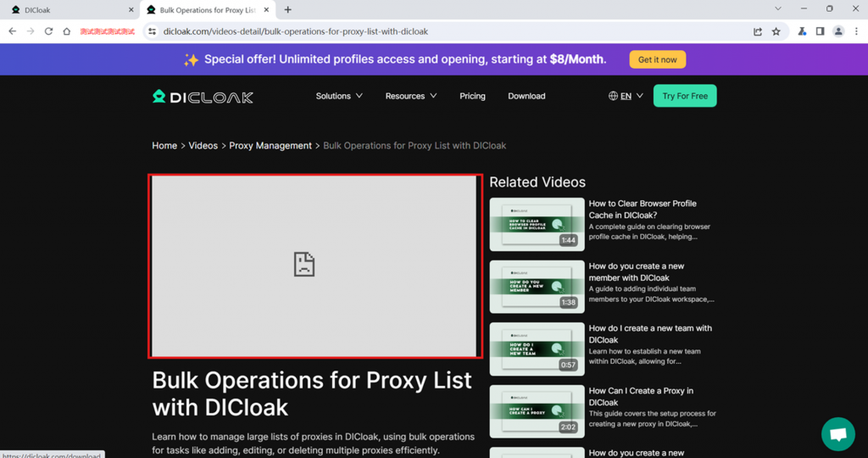Open the EN language selector
The width and height of the screenshot is (868, 458).
click(x=626, y=96)
